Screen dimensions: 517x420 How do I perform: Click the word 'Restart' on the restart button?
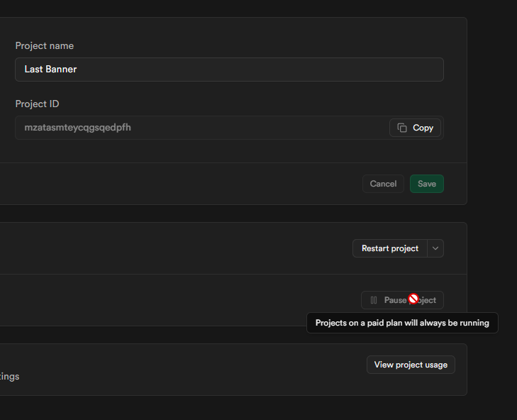pos(377,248)
